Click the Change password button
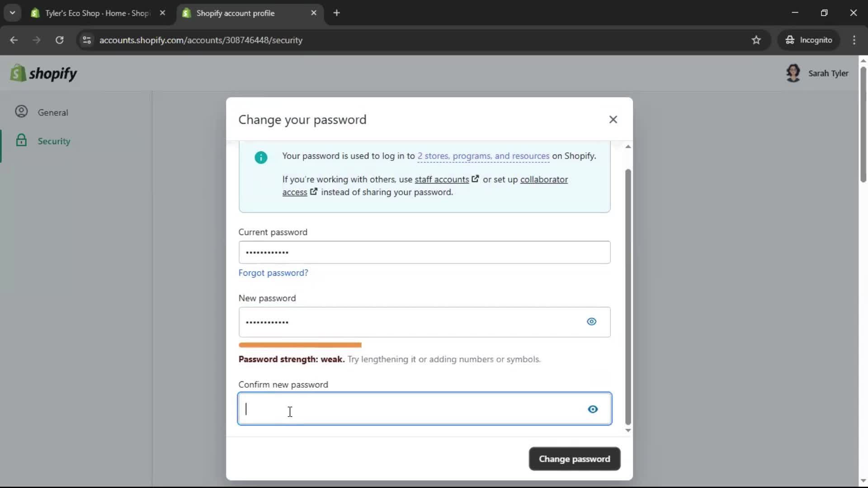 [574, 459]
